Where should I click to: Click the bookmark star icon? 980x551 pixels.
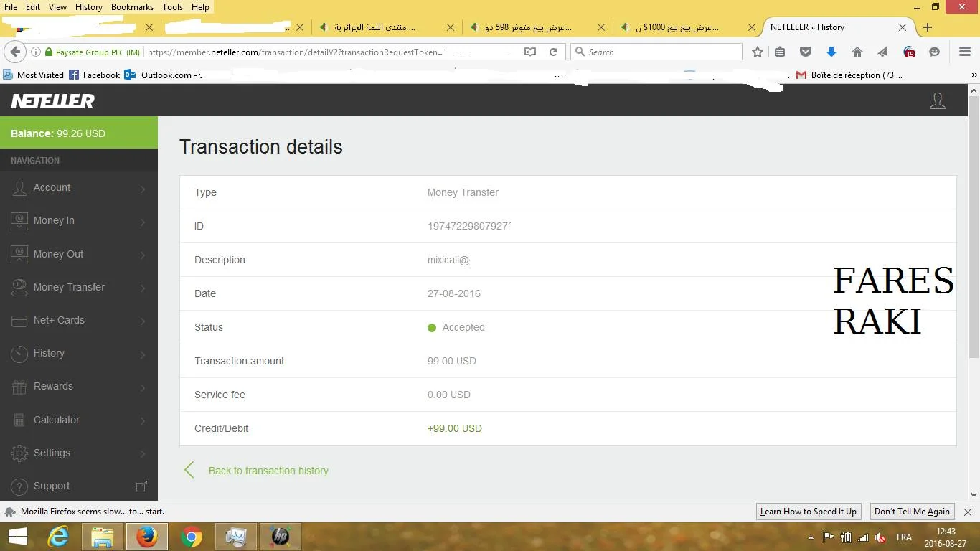click(x=758, y=52)
